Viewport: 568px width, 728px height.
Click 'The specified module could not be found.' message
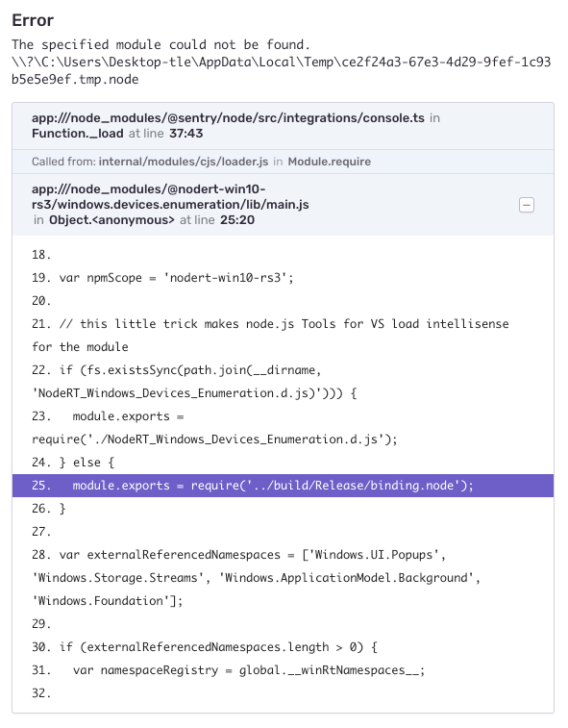click(161, 44)
